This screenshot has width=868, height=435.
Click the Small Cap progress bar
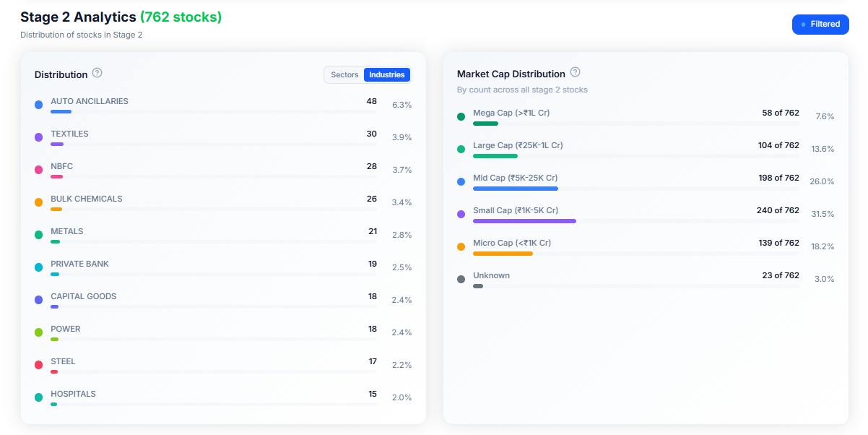[636, 221]
